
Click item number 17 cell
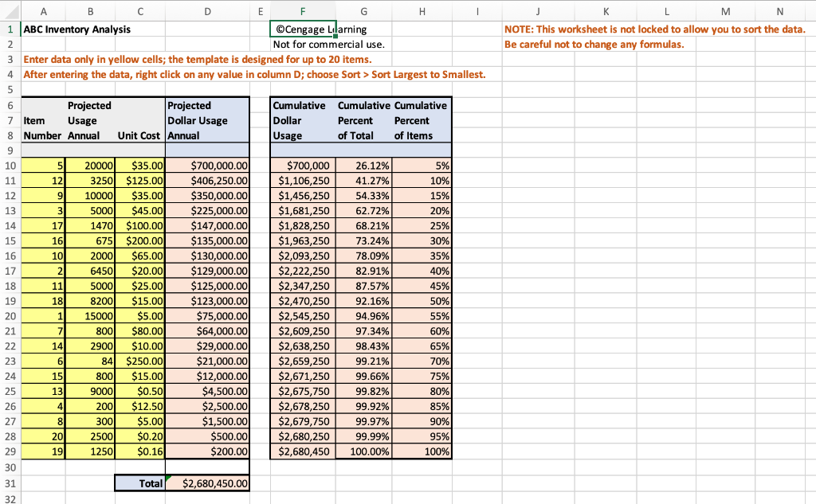point(43,226)
